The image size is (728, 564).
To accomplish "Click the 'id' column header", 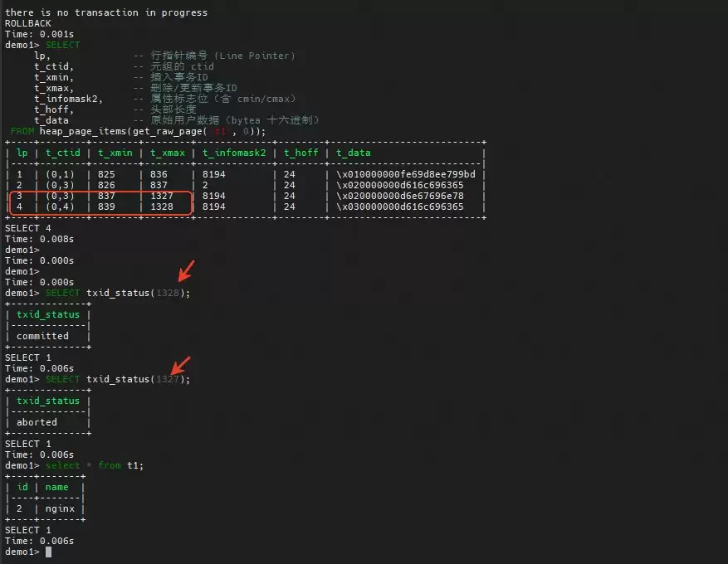I will click(x=22, y=487).
